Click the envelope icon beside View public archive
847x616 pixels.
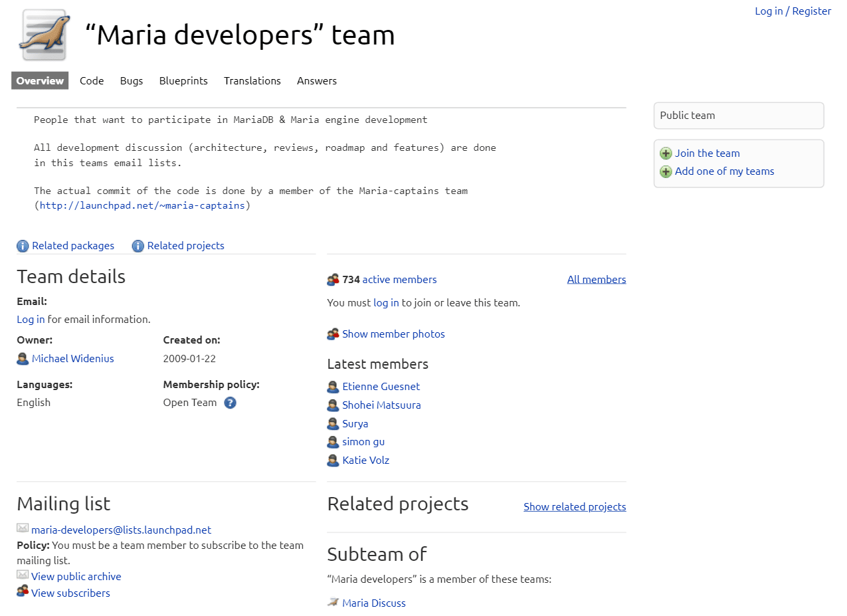click(x=22, y=575)
